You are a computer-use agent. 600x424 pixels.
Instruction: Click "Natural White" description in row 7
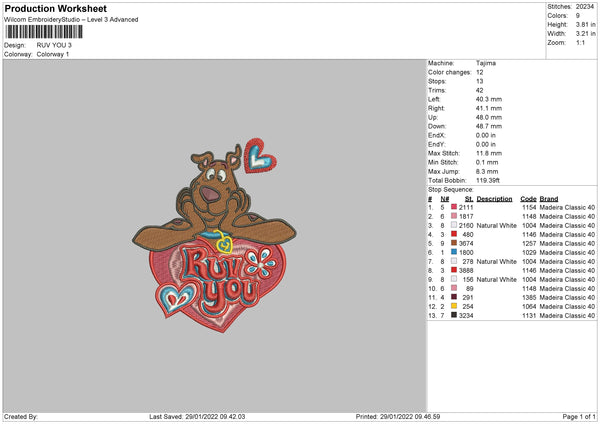point(497,261)
